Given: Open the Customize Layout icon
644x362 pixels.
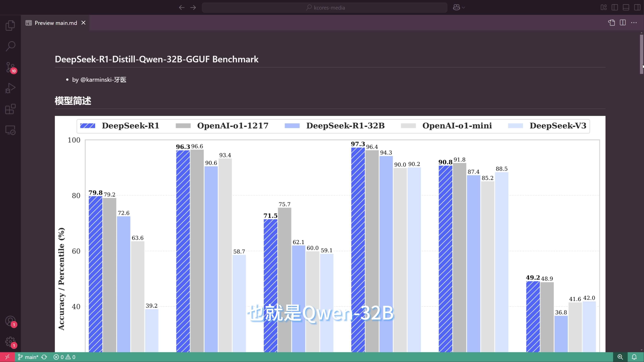Looking at the screenshot, I should (x=604, y=8).
